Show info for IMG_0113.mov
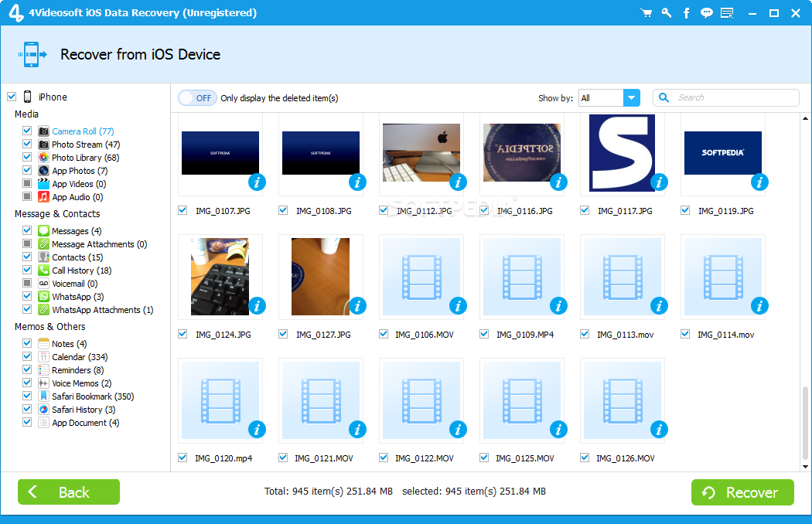Image resolution: width=812 pixels, height=524 pixels. tap(659, 306)
